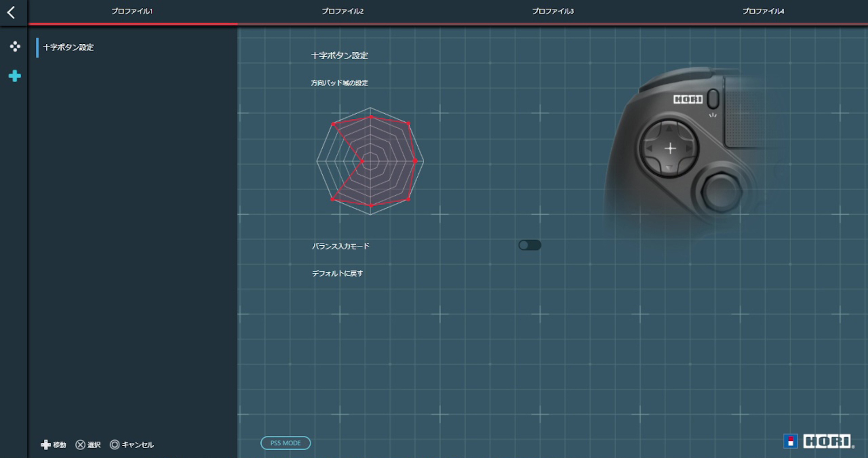Open the button assignment sidebar icon

pyautogui.click(x=15, y=47)
